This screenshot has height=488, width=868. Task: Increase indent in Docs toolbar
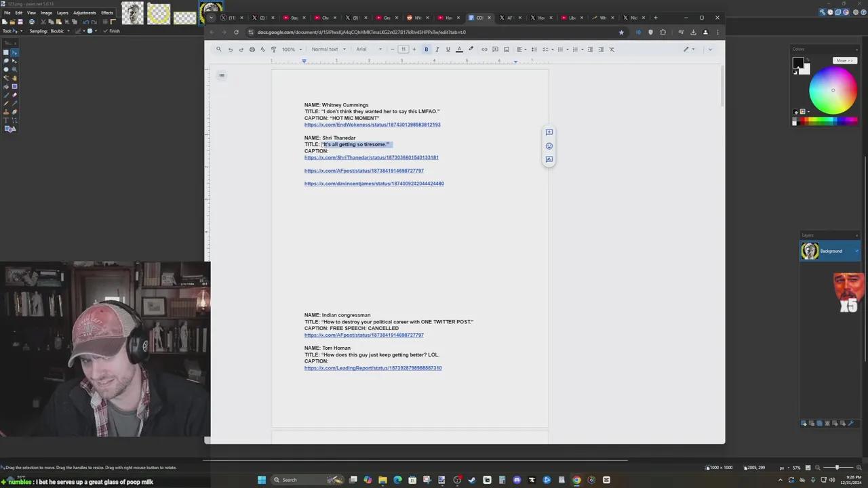(601, 49)
